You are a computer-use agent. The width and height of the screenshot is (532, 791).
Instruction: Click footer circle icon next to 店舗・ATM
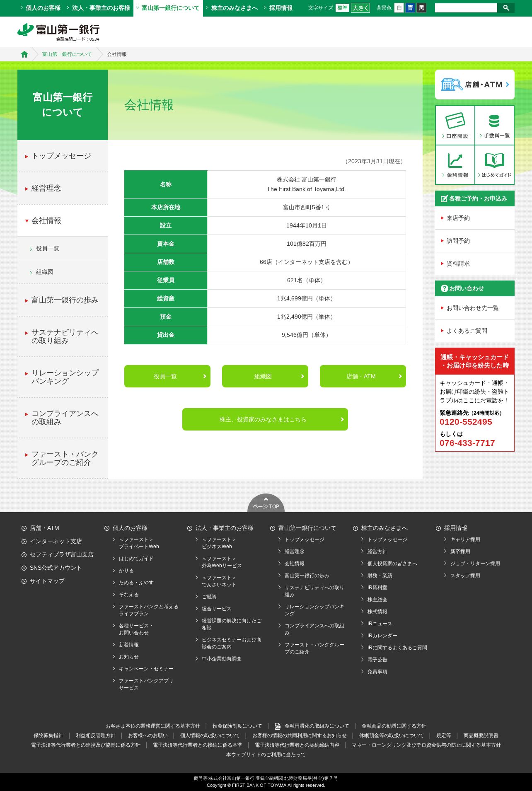click(24, 528)
